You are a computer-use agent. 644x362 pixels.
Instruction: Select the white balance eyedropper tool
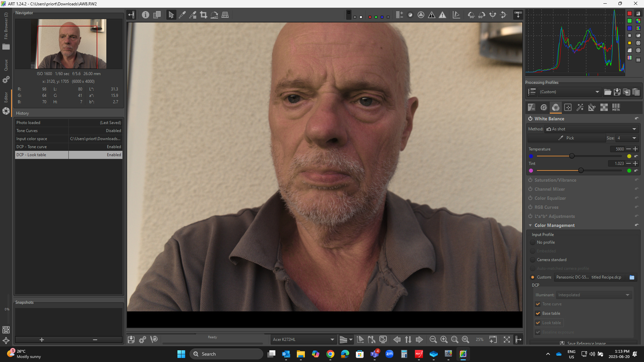182,15
